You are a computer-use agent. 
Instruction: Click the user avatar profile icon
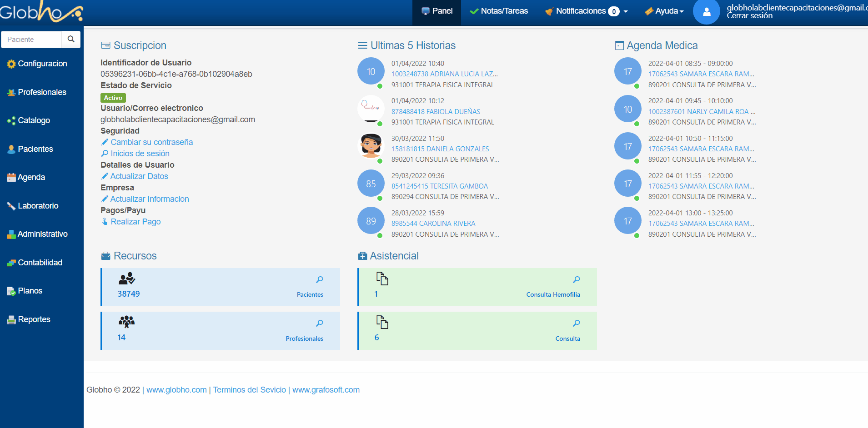point(706,12)
